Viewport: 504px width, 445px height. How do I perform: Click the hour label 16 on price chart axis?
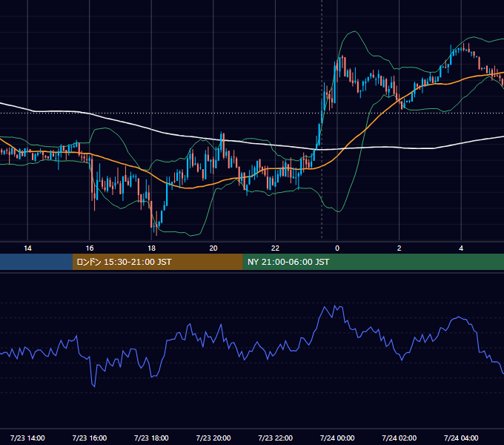(x=90, y=248)
